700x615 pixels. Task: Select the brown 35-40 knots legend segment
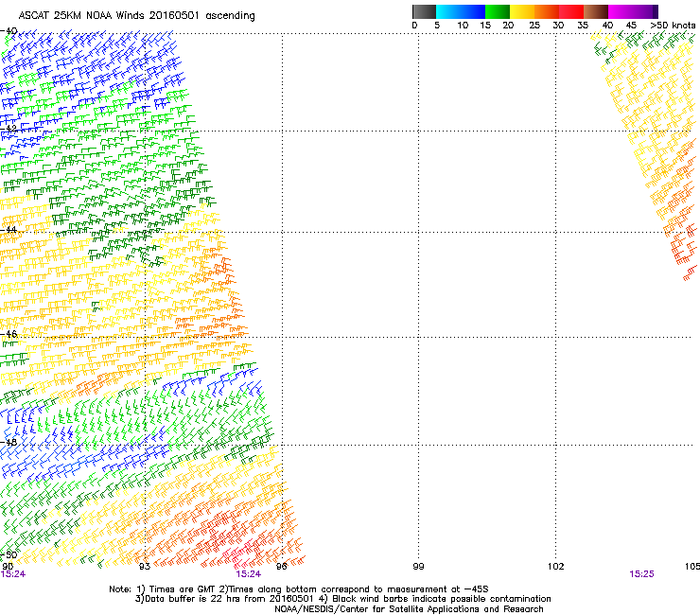[x=596, y=11]
